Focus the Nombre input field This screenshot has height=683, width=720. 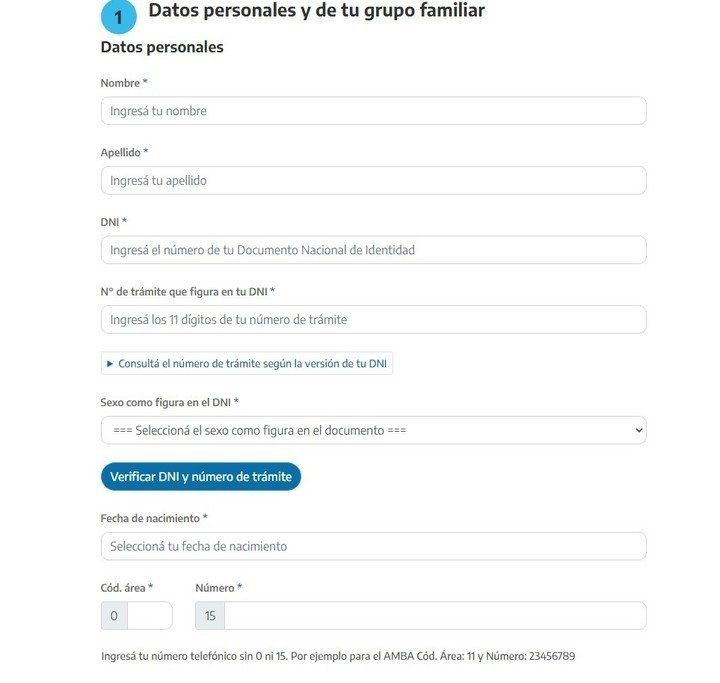click(373, 111)
